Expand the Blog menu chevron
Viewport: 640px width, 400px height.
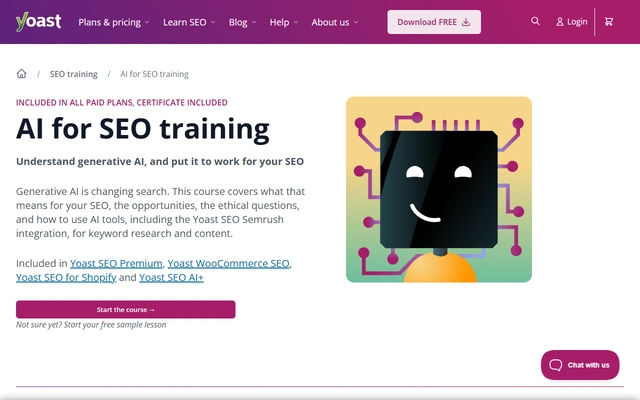pos(254,22)
